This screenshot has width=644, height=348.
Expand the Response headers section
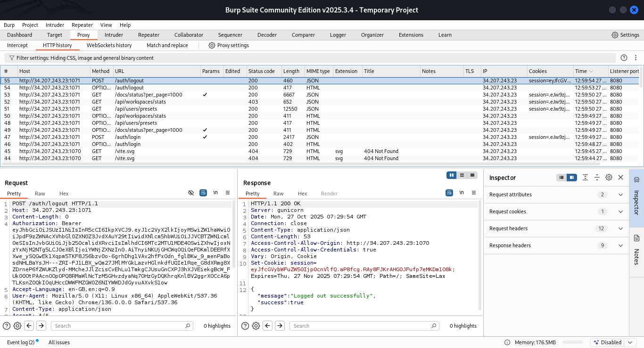(621, 245)
